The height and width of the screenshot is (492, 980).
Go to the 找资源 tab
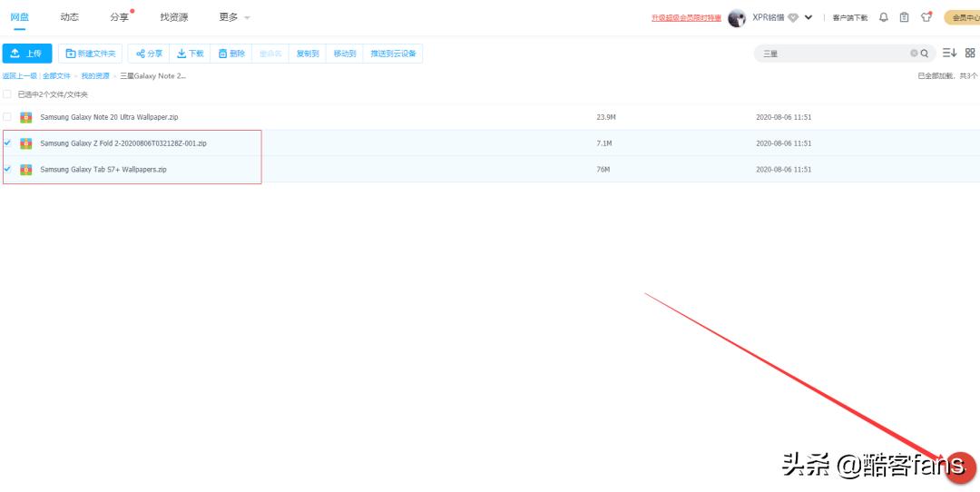coord(173,17)
